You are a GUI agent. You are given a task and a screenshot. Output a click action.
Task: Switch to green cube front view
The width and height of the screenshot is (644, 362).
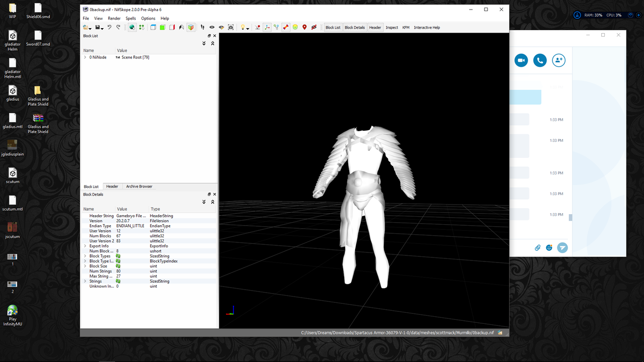pyautogui.click(x=163, y=27)
